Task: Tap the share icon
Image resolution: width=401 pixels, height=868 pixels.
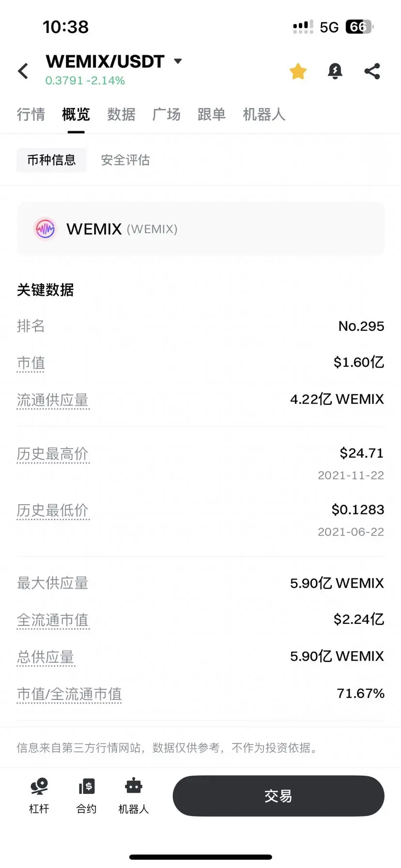Action: click(x=372, y=71)
